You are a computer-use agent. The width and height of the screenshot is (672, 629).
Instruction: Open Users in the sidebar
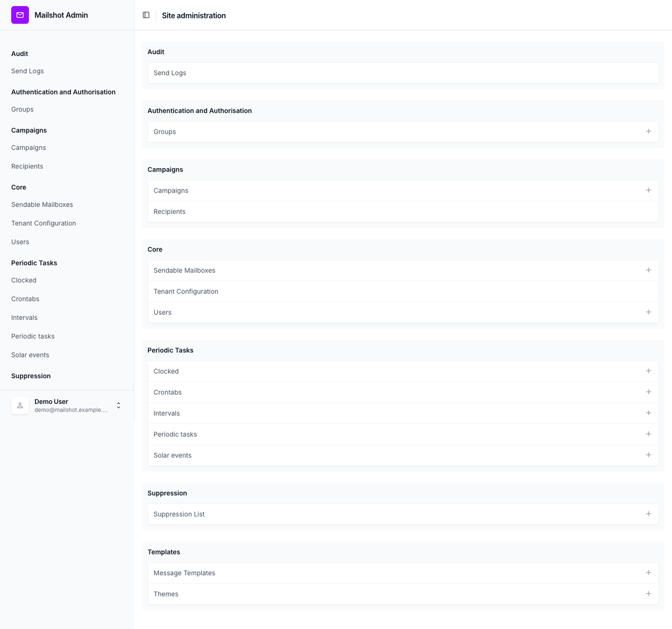(x=20, y=242)
